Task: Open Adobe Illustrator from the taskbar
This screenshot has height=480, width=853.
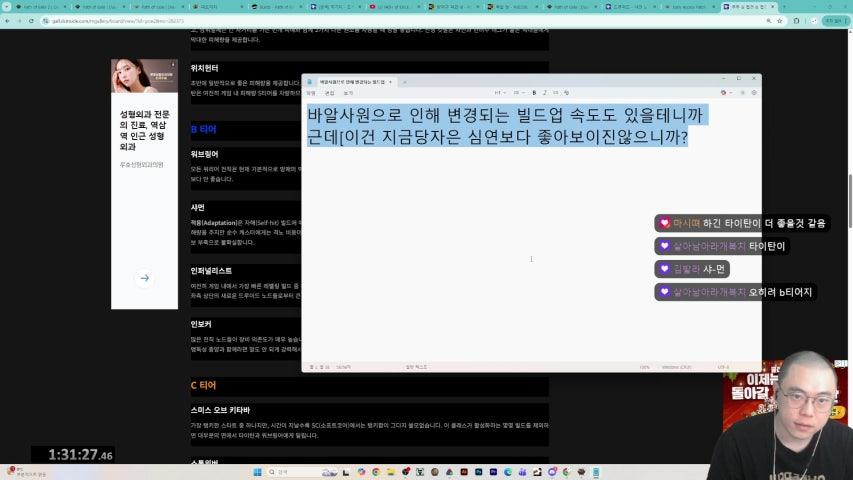Action: pyautogui.click(x=464, y=472)
